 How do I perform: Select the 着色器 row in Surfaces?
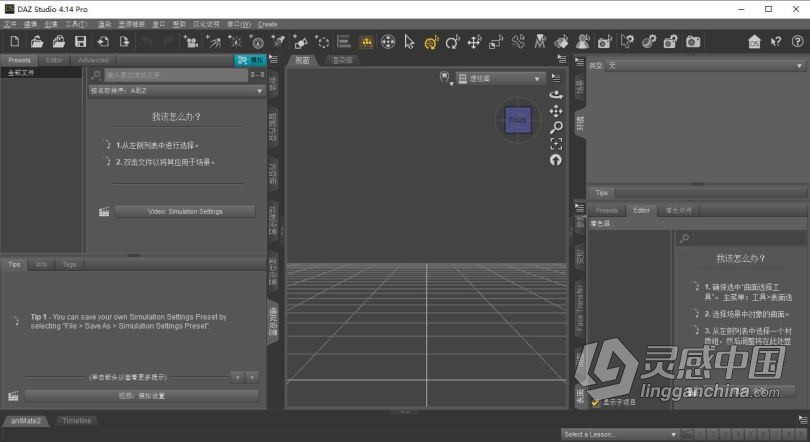click(x=697, y=224)
